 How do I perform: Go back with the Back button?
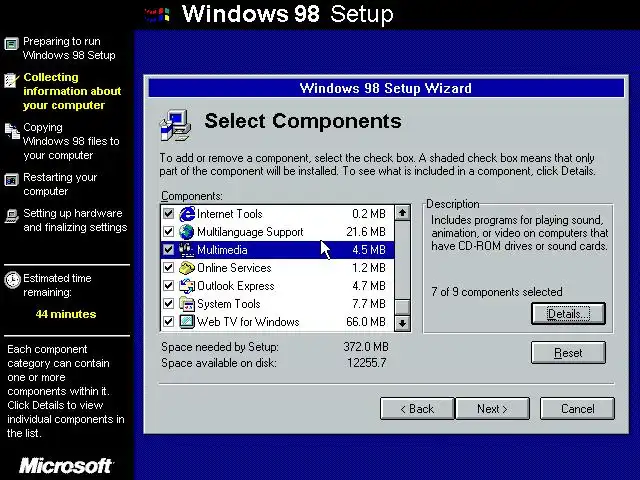(417, 409)
